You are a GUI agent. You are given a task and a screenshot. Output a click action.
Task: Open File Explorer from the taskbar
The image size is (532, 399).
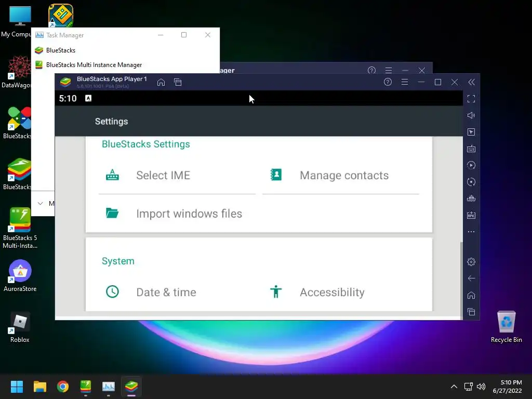point(39,387)
